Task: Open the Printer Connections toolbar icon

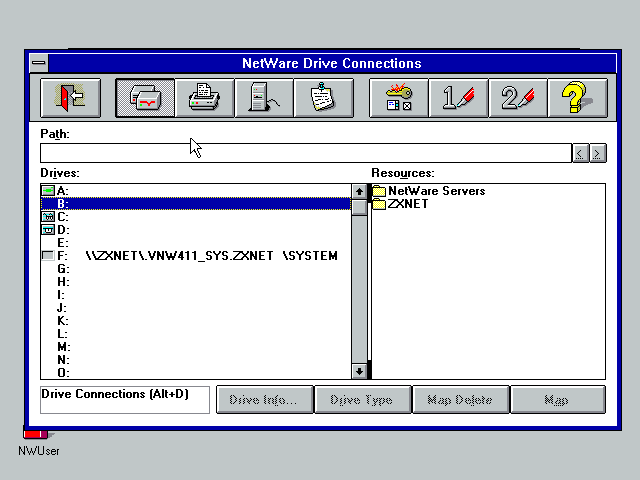Action: pyautogui.click(x=204, y=98)
